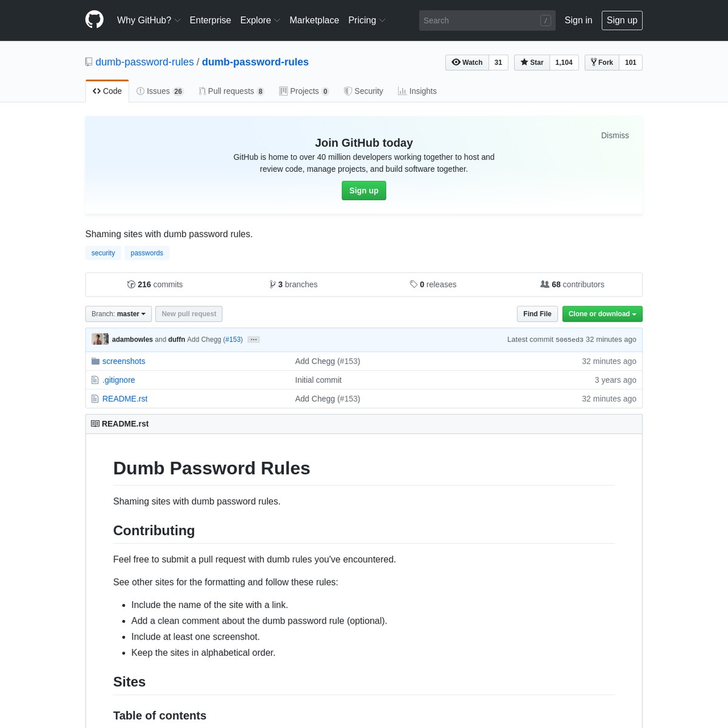View the 68 contributors
Screen dimensions: 728x728
coord(572,285)
